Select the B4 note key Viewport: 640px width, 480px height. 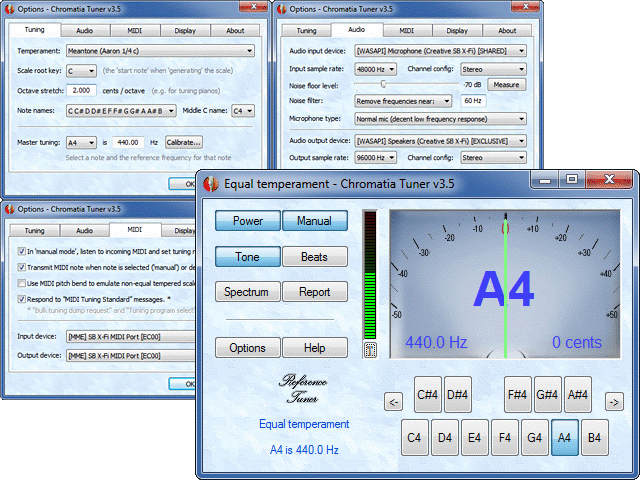click(x=595, y=438)
